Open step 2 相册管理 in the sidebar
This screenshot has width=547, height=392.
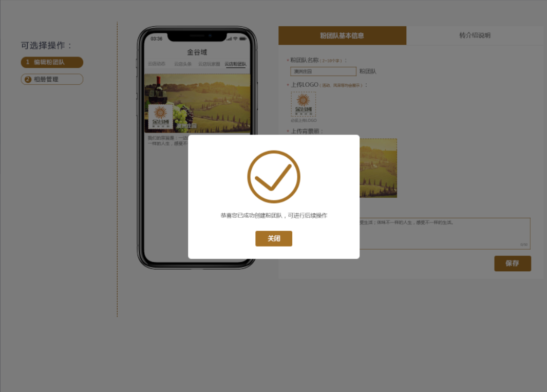[x=52, y=79]
